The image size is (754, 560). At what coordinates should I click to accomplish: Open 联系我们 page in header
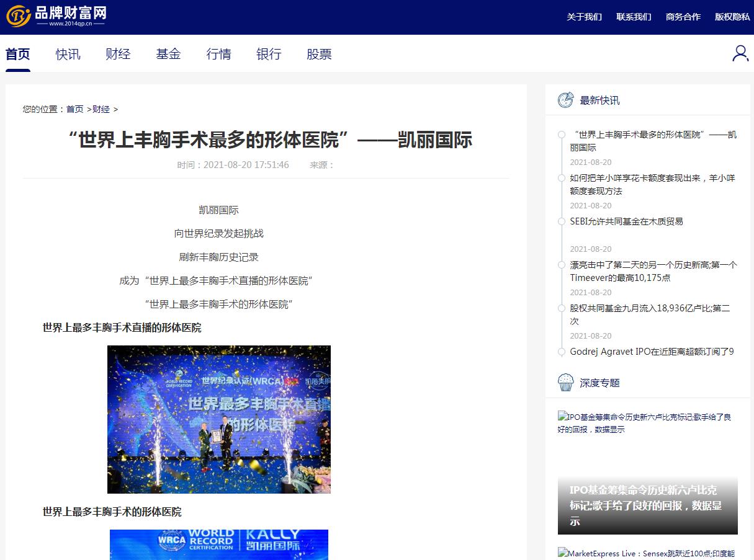click(x=634, y=17)
